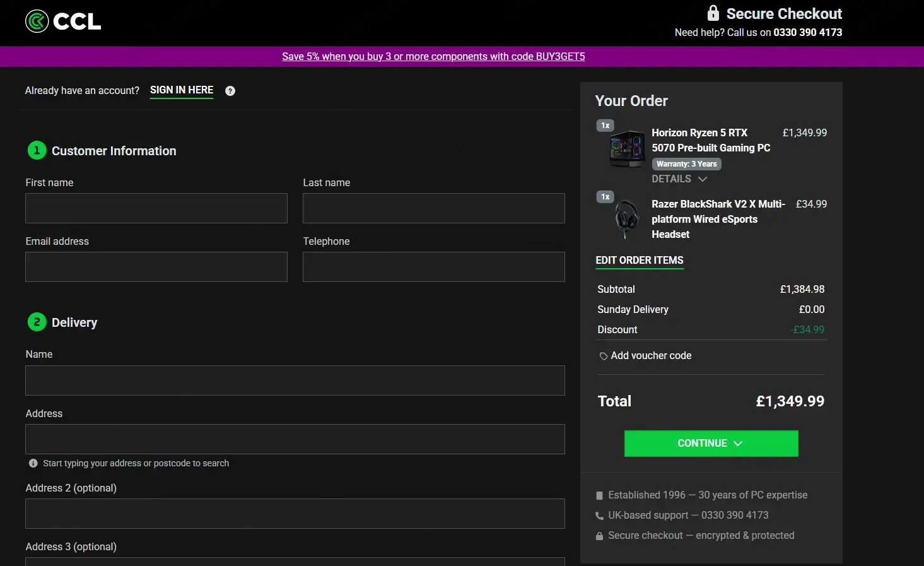Click the Warranty: 3 Years badge
Screen dimensions: 924x566
(x=686, y=164)
